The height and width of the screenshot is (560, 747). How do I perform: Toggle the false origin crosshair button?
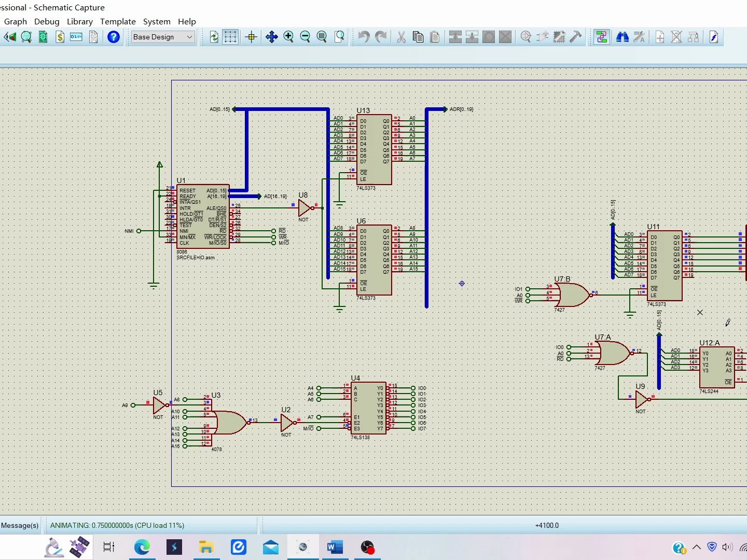[251, 37]
